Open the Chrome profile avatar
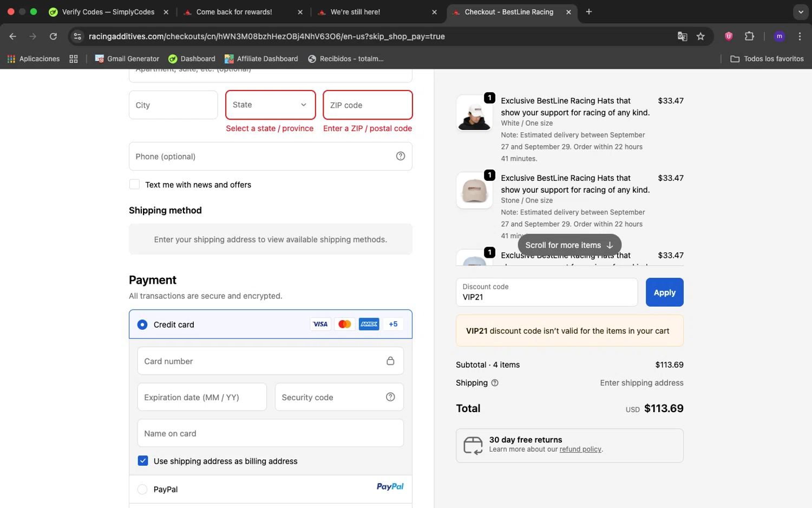 780,36
